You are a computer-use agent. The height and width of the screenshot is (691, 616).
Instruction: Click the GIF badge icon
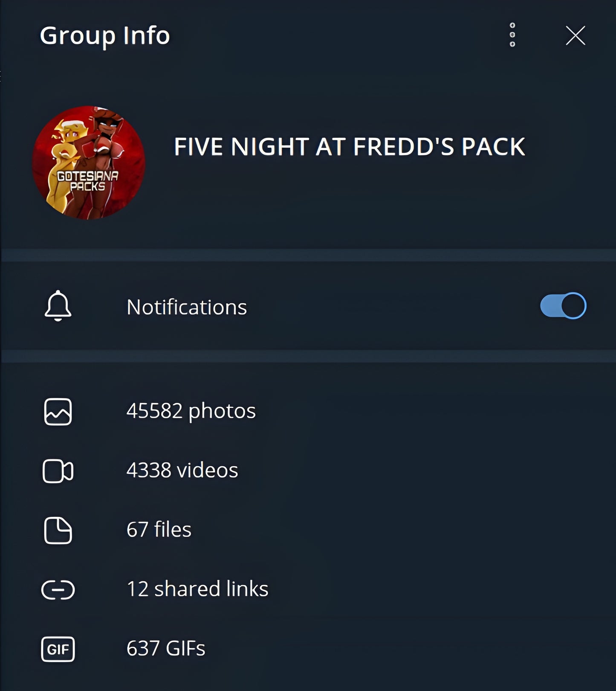[x=58, y=649]
